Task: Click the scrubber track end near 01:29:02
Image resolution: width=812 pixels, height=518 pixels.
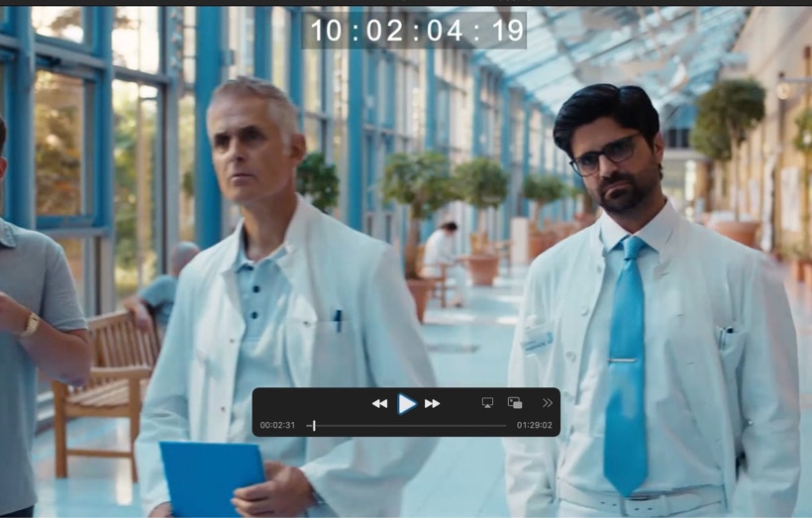Action: (503, 425)
